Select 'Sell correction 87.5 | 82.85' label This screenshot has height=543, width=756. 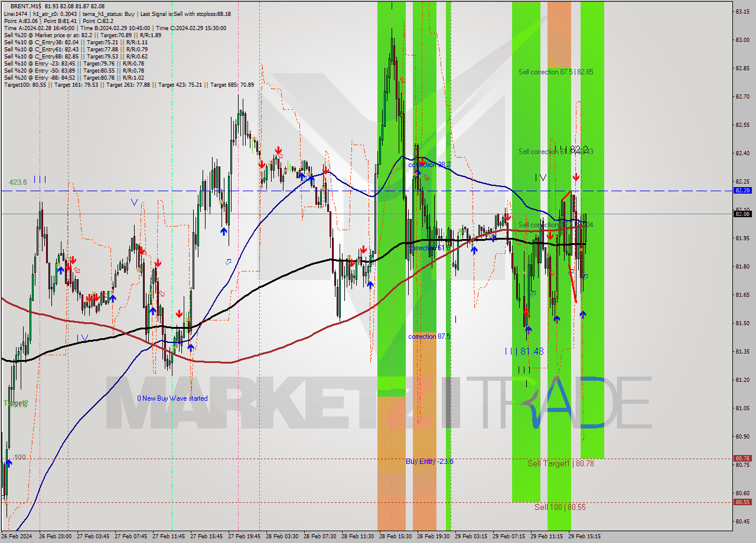tap(556, 72)
